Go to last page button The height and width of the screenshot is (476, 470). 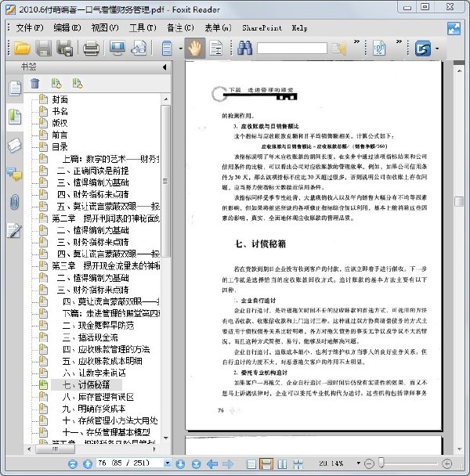point(196,463)
